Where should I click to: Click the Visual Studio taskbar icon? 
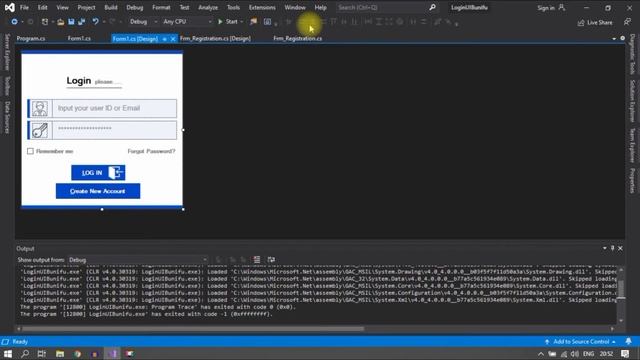tap(113, 353)
